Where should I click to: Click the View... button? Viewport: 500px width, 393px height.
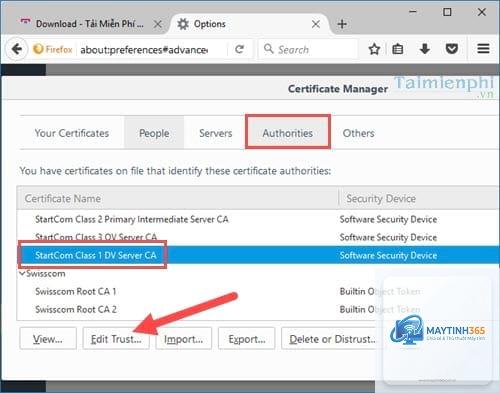click(48, 339)
